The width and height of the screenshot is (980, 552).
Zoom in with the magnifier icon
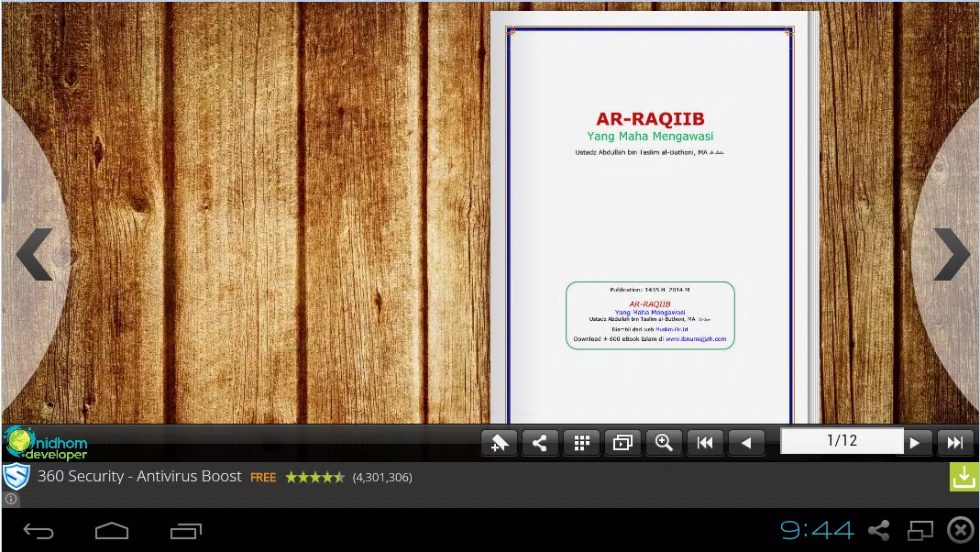click(x=664, y=443)
